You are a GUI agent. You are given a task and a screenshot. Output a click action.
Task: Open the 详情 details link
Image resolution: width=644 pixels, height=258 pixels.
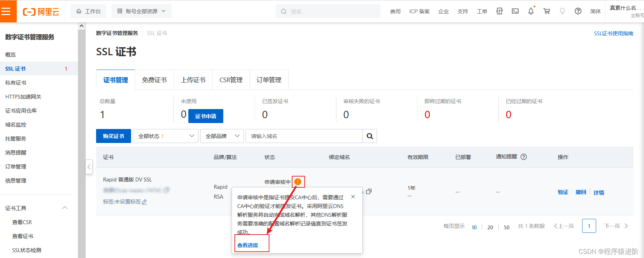(x=599, y=193)
